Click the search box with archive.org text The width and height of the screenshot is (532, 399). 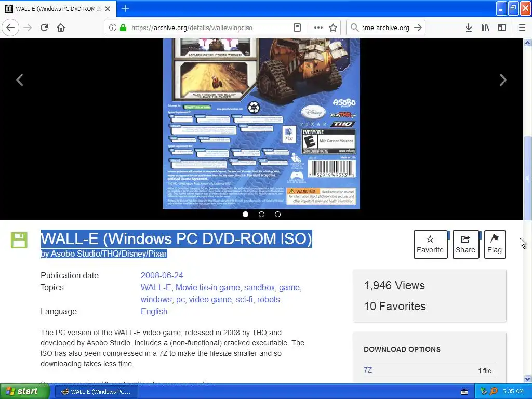385,28
